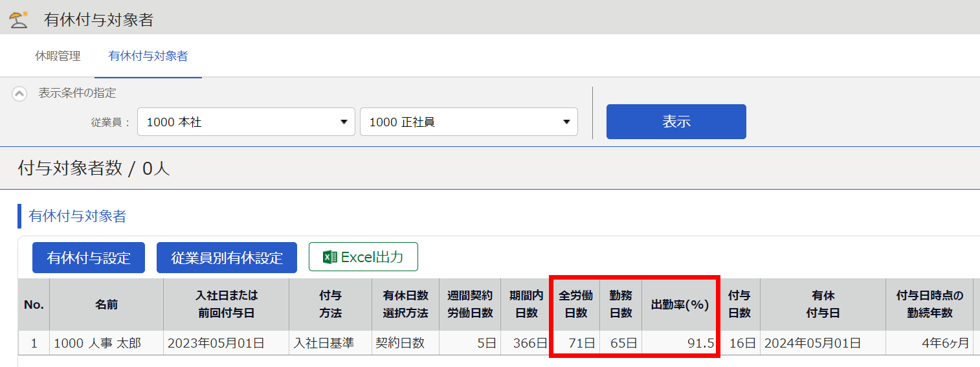The image size is (980, 367).
Task: Click the 名前 column header
Action: tap(107, 304)
